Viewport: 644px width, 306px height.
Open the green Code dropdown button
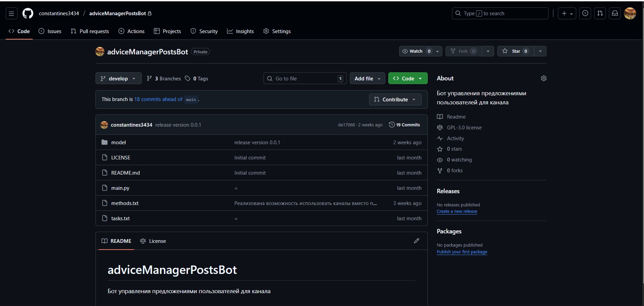tap(408, 79)
